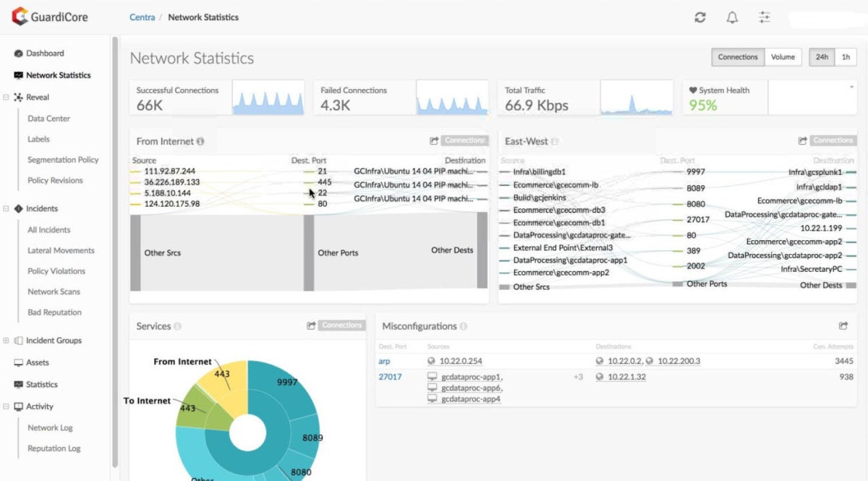Click the info icon beside East-West
This screenshot has height=481, width=868.
[x=555, y=142]
